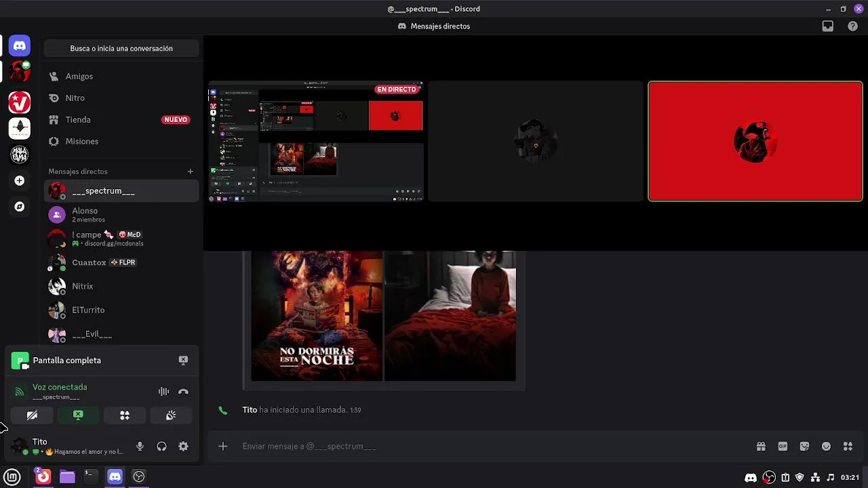Toggle the green screen share button

(x=78, y=415)
